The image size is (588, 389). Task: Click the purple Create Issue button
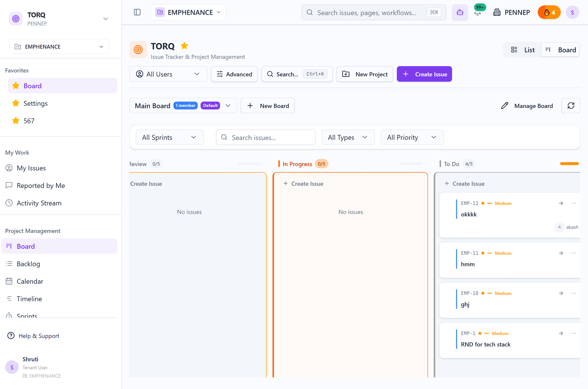(424, 74)
